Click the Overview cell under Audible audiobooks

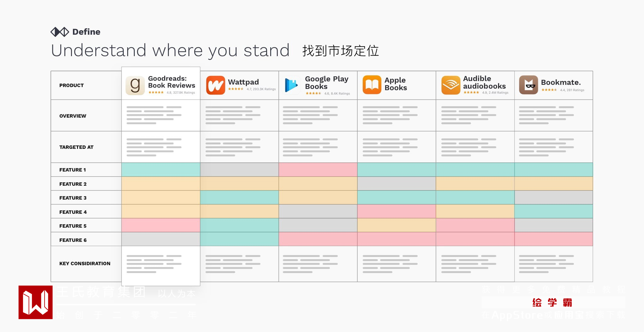click(475, 115)
